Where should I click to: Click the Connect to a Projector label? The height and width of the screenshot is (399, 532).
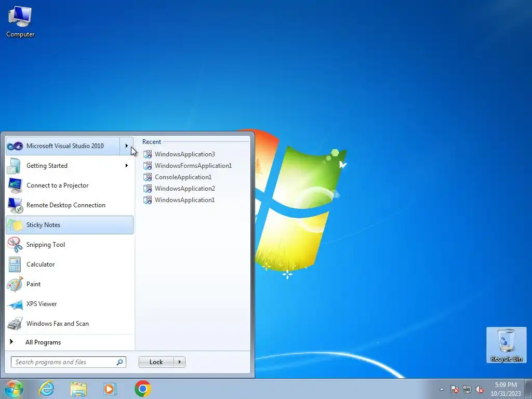point(58,185)
